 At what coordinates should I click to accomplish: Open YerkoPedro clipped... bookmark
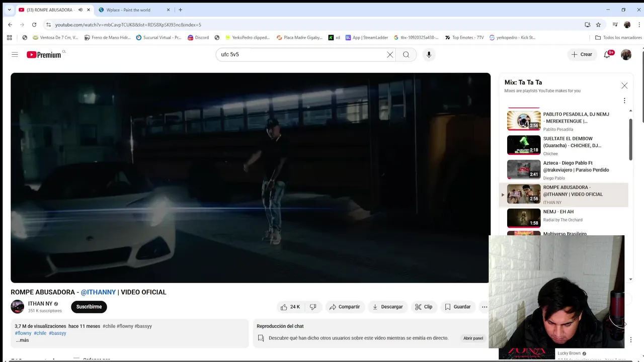[247, 37]
